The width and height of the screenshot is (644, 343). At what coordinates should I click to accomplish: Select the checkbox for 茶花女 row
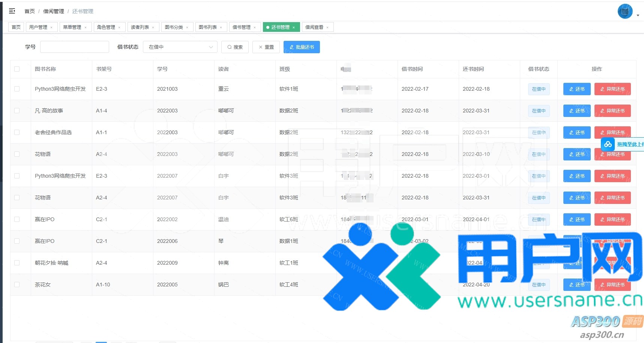(x=17, y=285)
